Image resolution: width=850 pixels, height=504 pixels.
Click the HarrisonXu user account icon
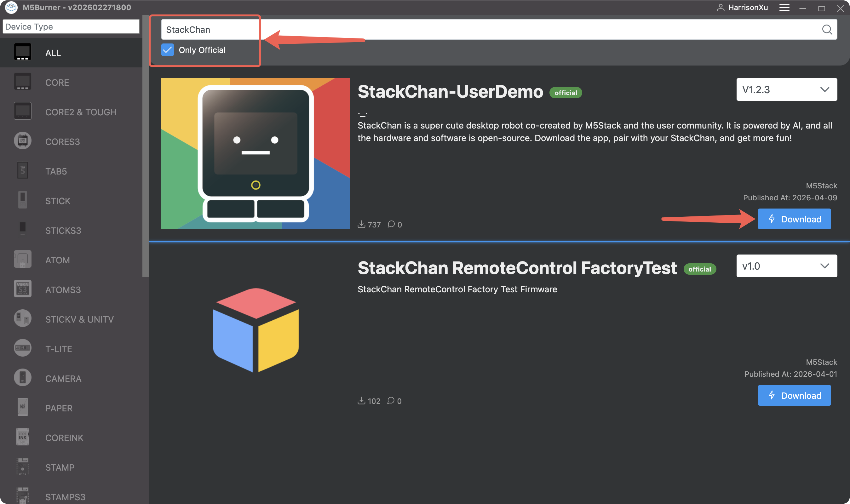(720, 8)
